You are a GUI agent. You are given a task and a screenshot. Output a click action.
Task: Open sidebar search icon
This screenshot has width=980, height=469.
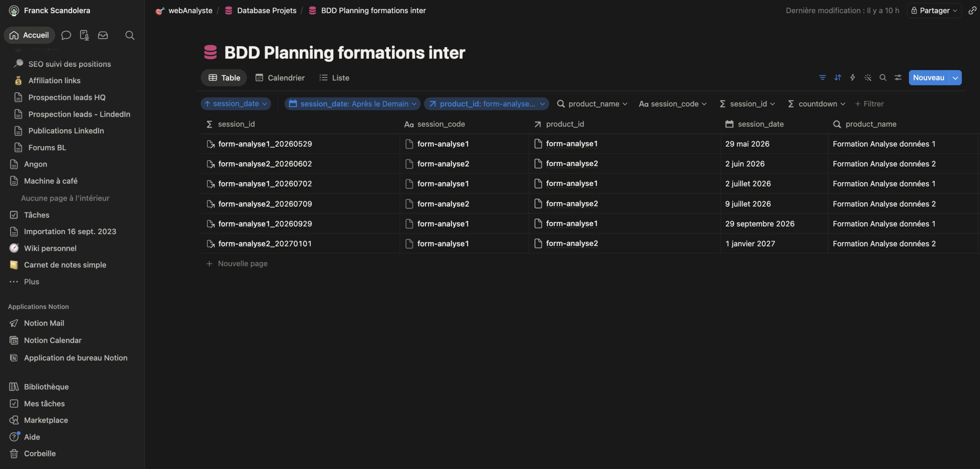[130, 35]
